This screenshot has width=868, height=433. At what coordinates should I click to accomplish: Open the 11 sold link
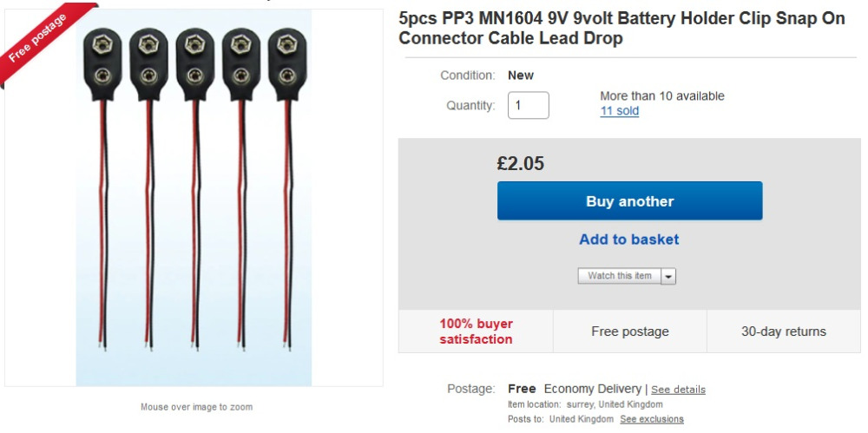(620, 111)
